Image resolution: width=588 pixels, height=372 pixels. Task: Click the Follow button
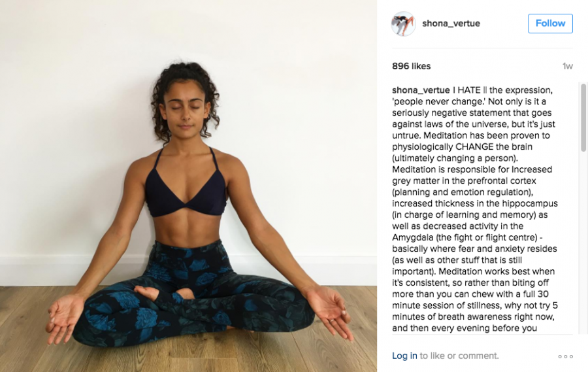tap(550, 24)
